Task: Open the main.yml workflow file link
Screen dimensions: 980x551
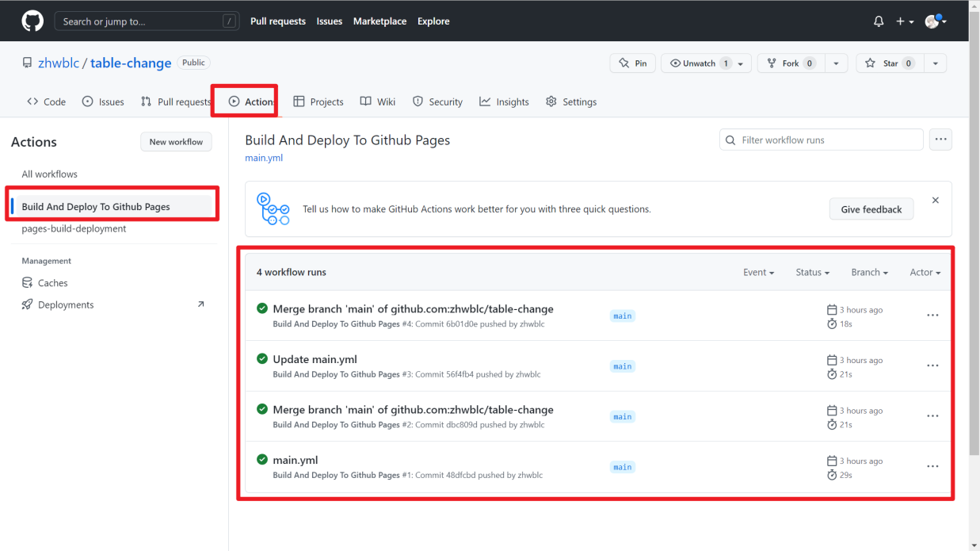Action: pyautogui.click(x=264, y=158)
